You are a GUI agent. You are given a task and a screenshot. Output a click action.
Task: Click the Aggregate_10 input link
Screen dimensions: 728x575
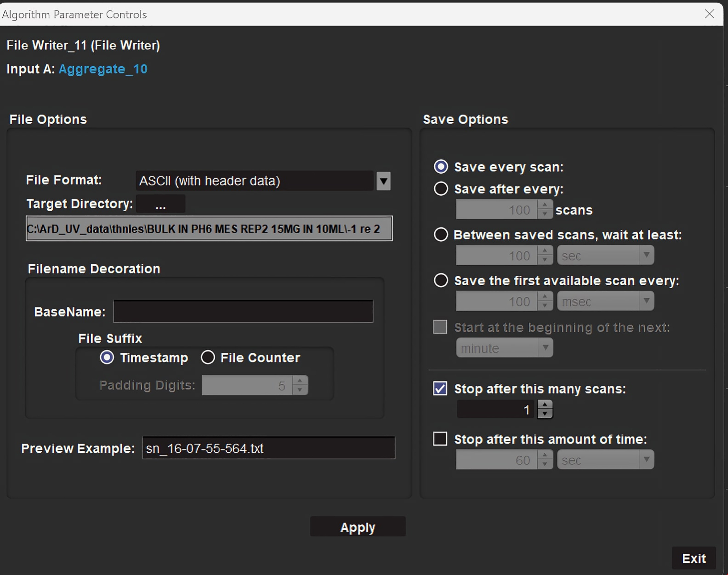pos(103,69)
